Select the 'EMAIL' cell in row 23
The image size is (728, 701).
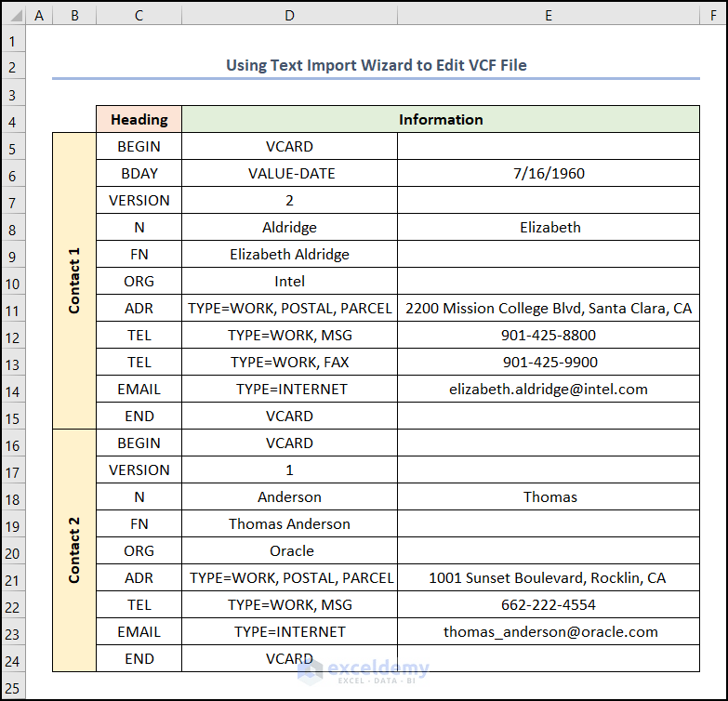point(139,632)
